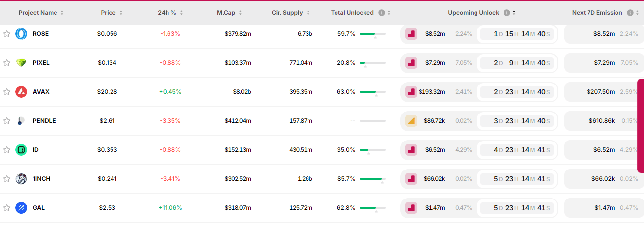
Task: Toggle favorite star for PENDLE
Action: pyautogui.click(x=7, y=121)
